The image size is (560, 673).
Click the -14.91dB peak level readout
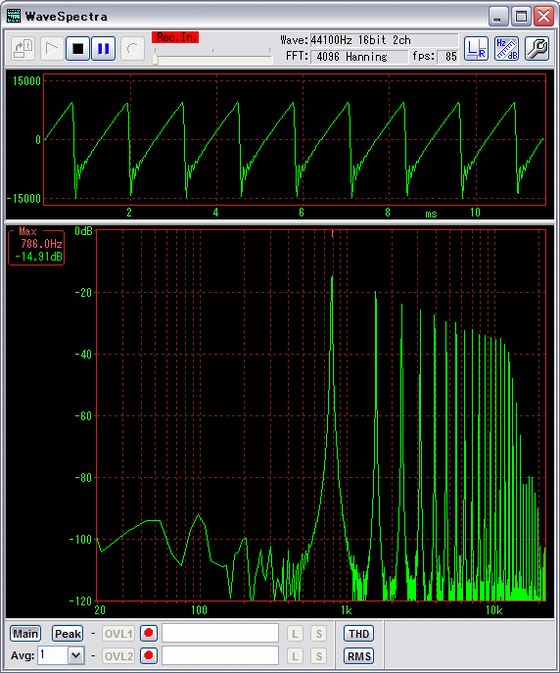tap(39, 257)
